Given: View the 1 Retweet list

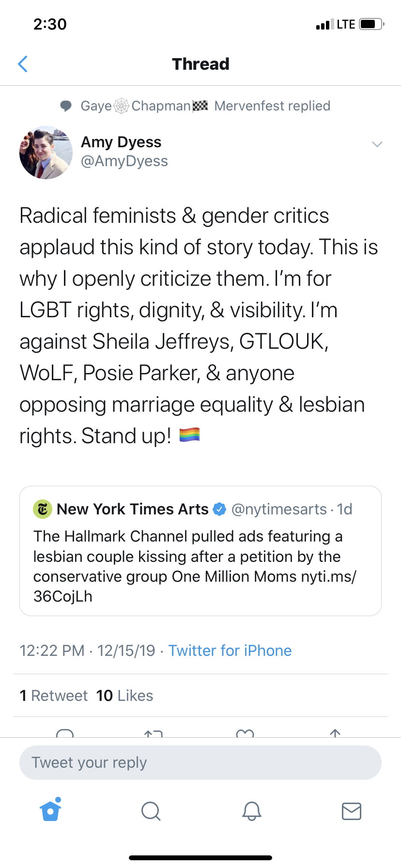Looking at the screenshot, I should [54, 696].
